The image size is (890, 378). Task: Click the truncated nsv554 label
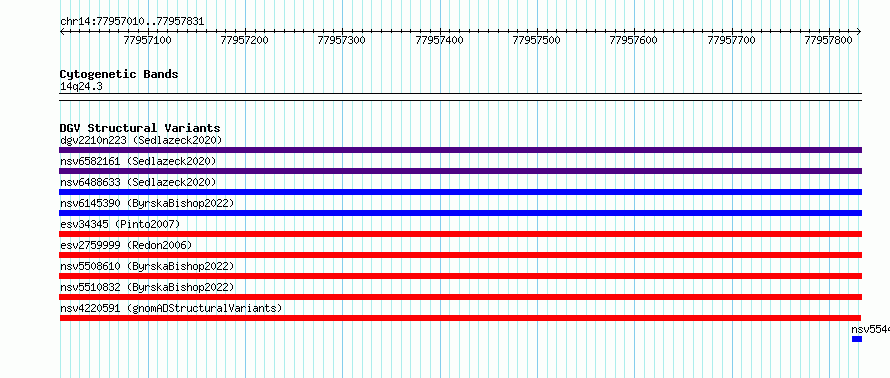coord(870,329)
